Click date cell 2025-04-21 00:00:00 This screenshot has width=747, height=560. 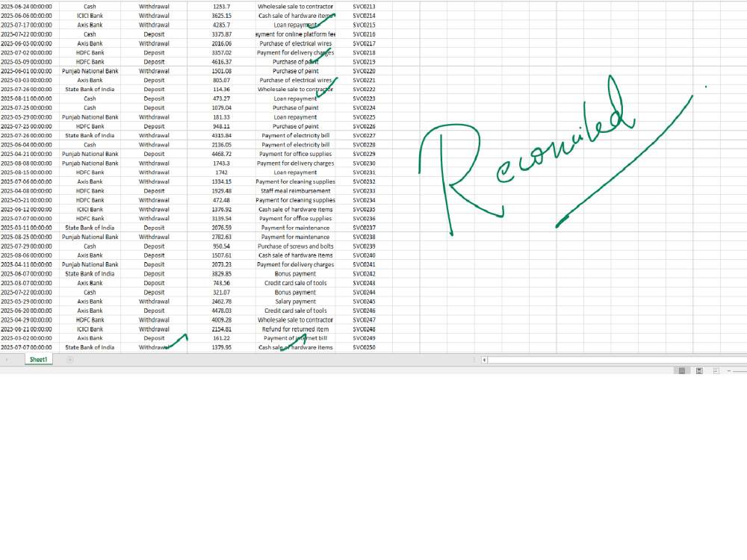click(x=30, y=154)
